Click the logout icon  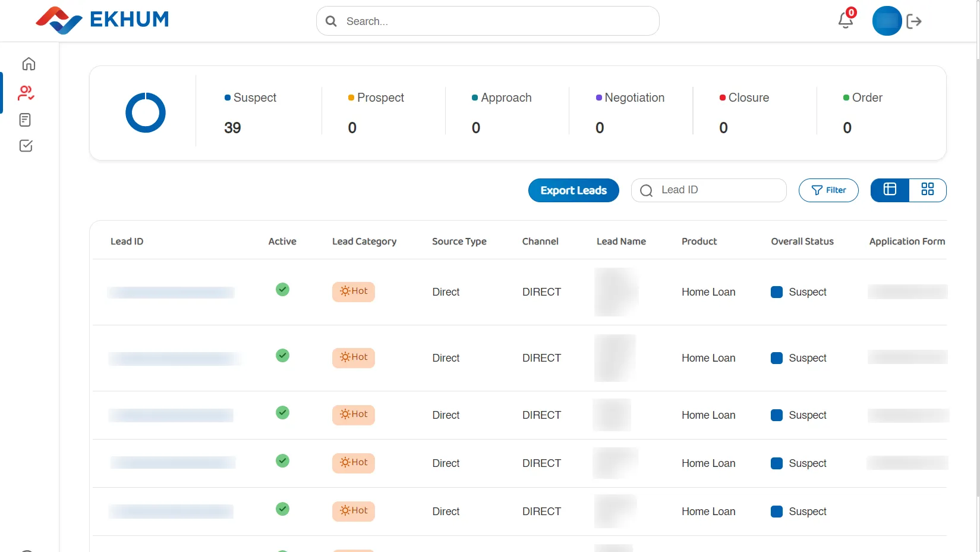[914, 21]
